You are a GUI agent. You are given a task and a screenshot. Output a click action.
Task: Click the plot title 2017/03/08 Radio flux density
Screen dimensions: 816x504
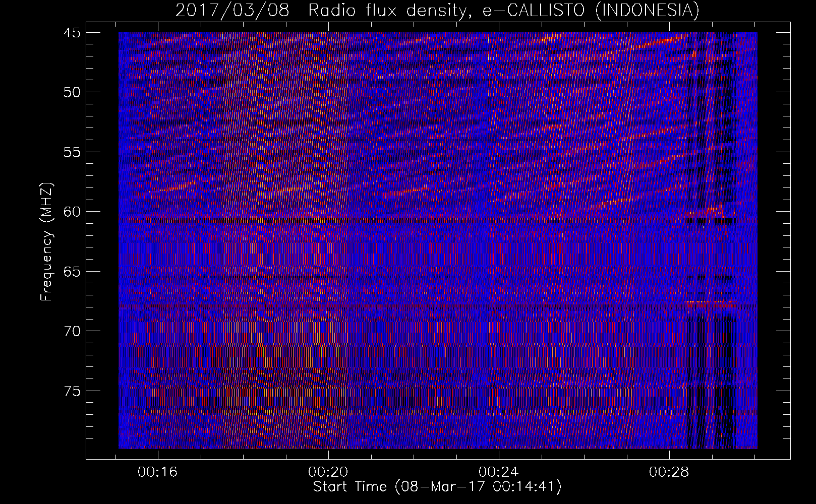[437, 10]
